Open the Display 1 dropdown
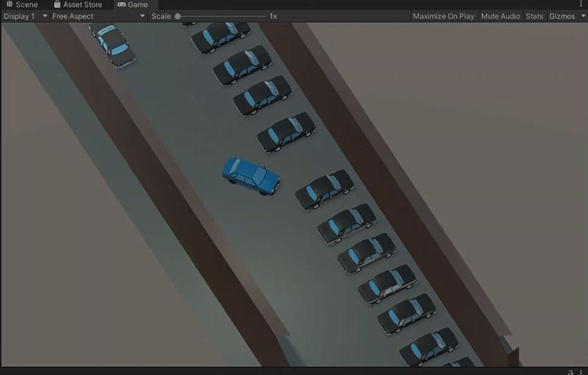 pos(24,16)
